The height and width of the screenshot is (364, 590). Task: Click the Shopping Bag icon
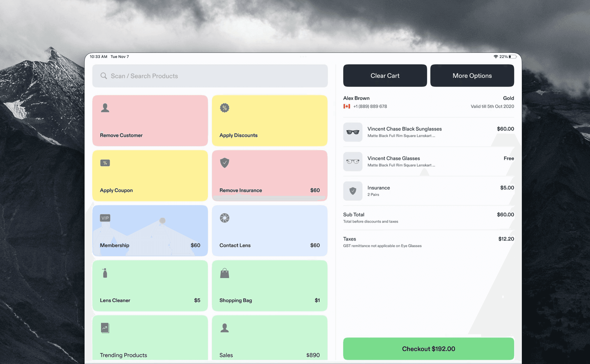coord(225,273)
